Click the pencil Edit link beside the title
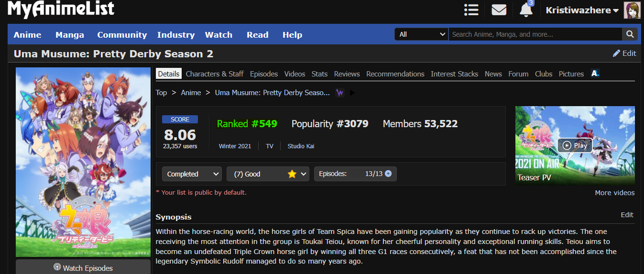Screen dimensions: 644x274 coord(624,53)
